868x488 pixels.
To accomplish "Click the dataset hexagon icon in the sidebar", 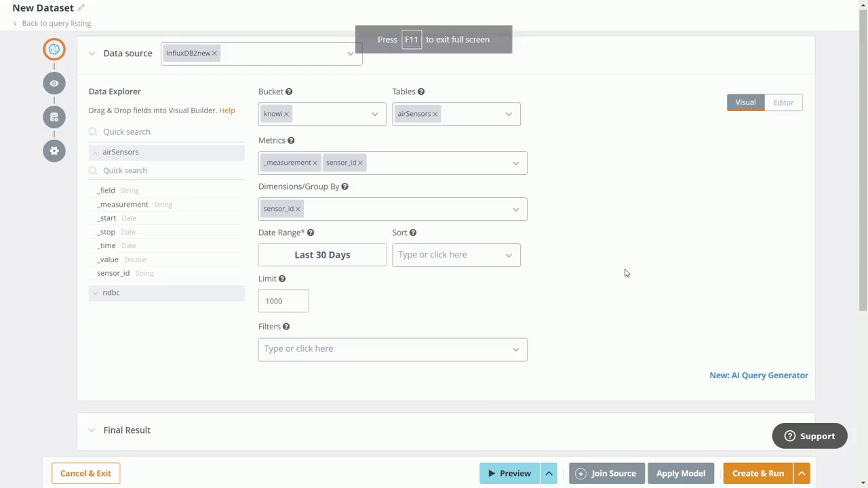I will pos(54,49).
